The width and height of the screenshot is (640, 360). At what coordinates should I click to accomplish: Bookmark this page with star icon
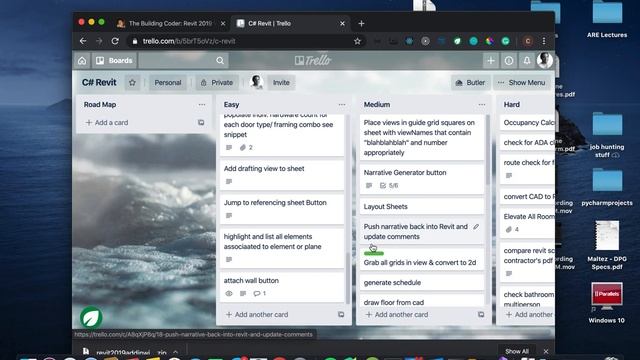358,41
